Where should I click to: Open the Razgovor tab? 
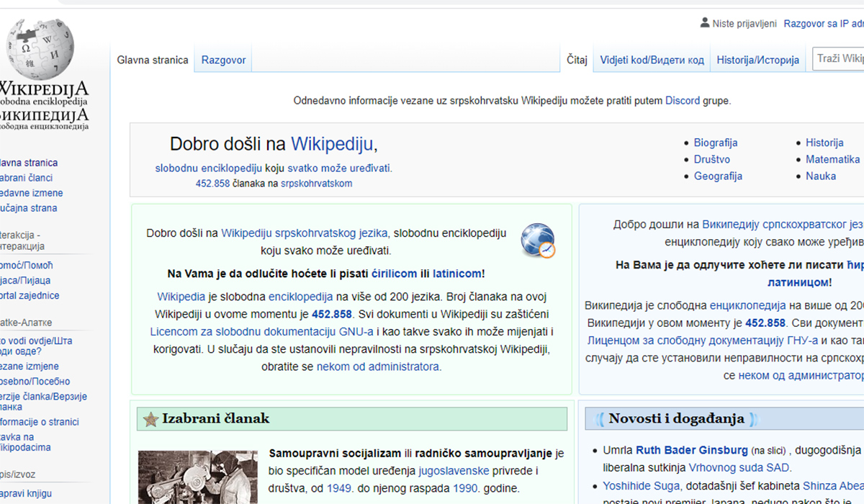pos(223,60)
